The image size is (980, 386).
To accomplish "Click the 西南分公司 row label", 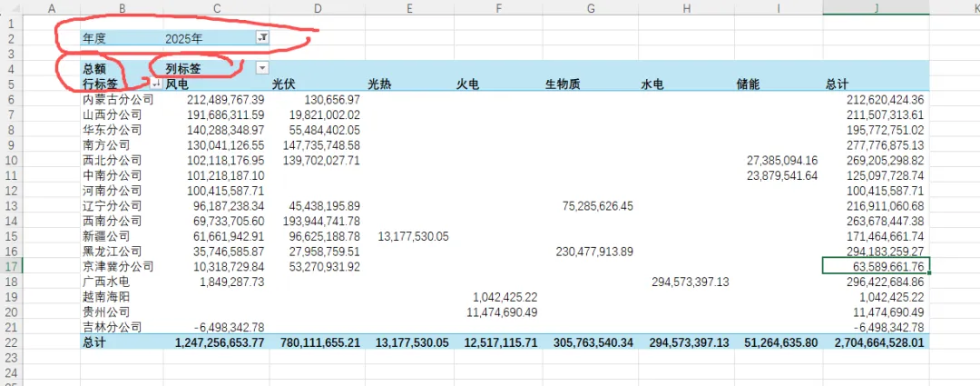I will pos(112,221).
